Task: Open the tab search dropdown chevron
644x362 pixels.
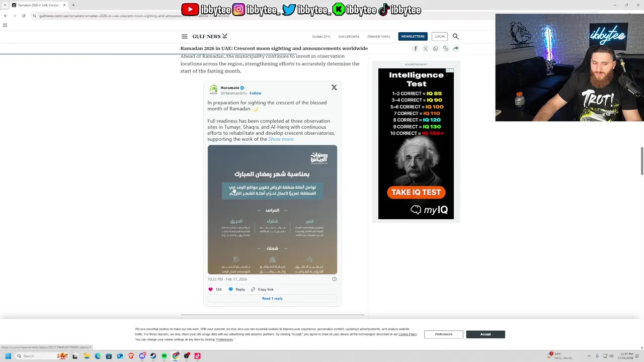Action: point(5,5)
